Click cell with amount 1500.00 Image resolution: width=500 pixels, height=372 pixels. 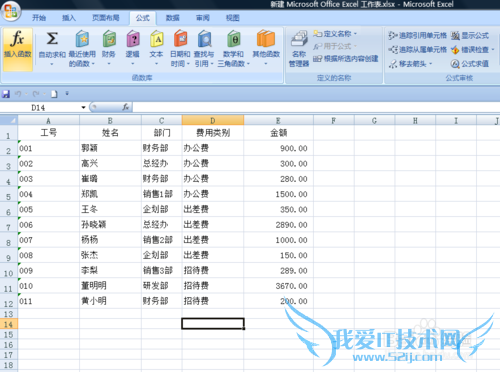point(278,194)
